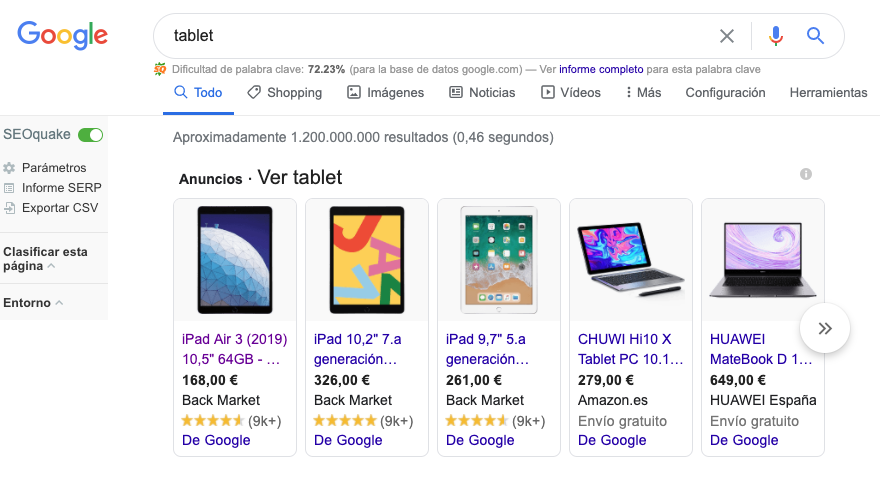
Task: Start voice search with the microphone icon
Action: pyautogui.click(x=775, y=36)
